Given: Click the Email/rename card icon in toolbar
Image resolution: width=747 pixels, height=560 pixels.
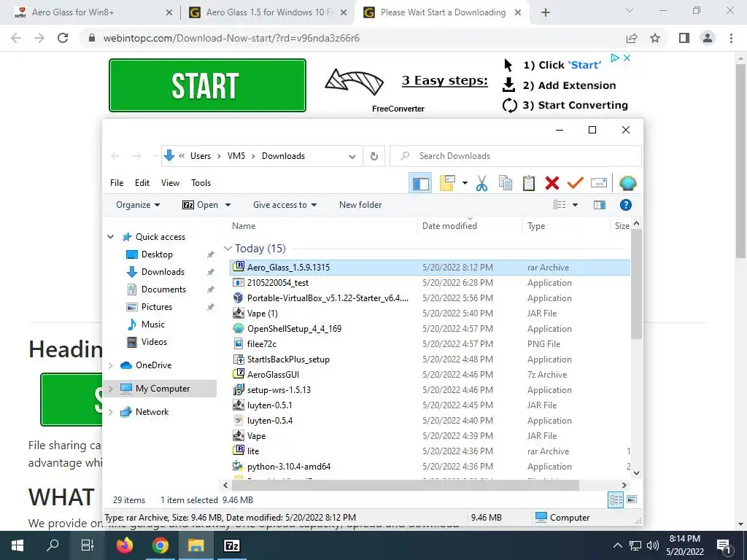Looking at the screenshot, I should [598, 183].
